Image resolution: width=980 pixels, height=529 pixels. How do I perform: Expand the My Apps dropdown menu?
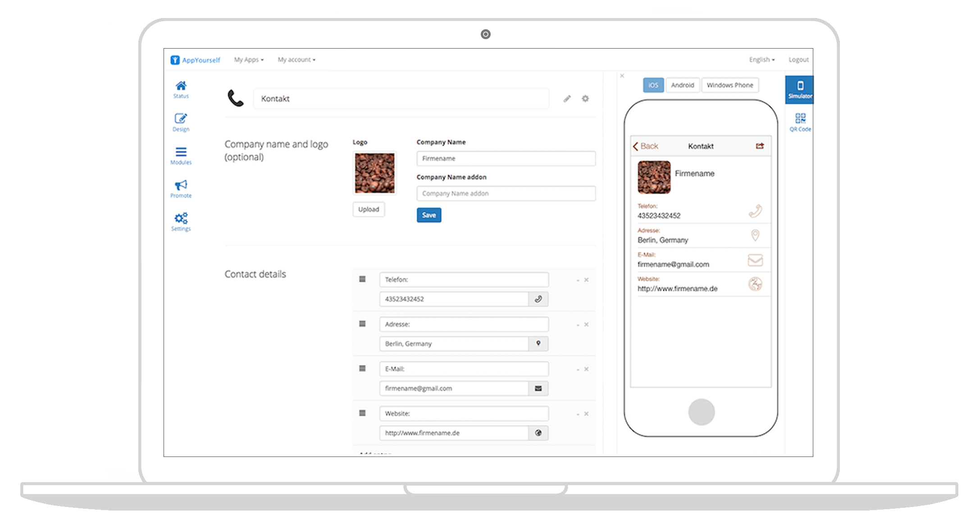249,59
